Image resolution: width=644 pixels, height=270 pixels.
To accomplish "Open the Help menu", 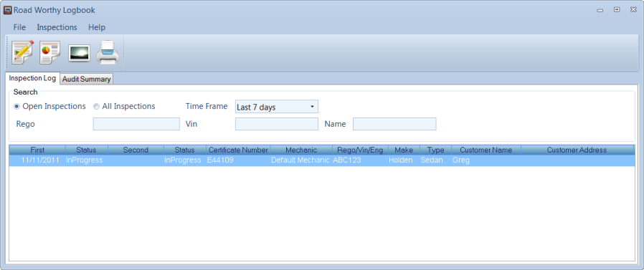I will pyautogui.click(x=97, y=27).
